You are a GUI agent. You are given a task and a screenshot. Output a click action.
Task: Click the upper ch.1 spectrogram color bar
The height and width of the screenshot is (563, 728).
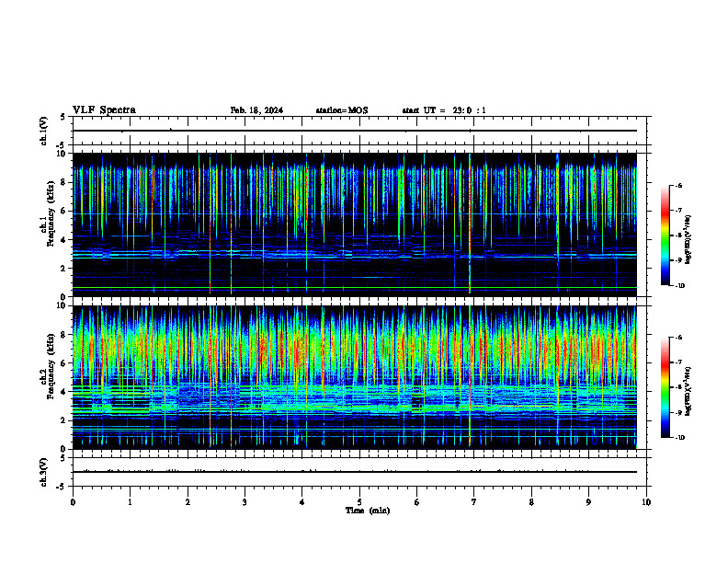click(x=665, y=236)
